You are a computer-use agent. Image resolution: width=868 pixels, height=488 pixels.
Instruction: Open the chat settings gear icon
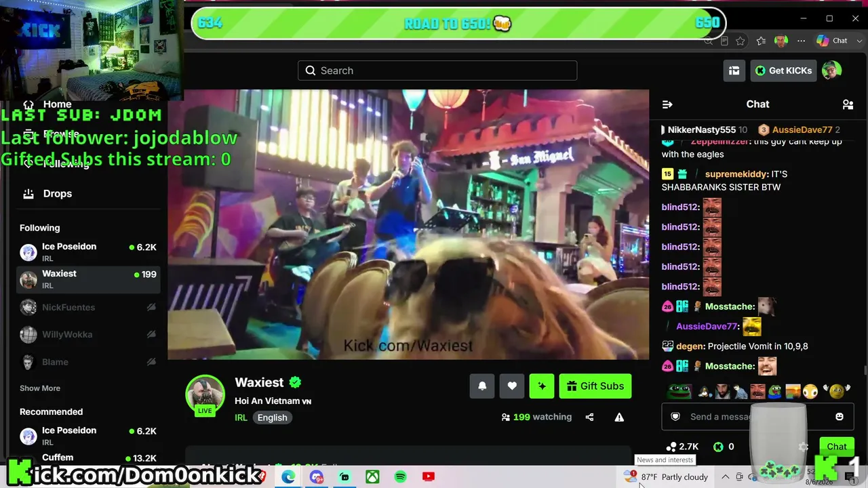tap(804, 447)
